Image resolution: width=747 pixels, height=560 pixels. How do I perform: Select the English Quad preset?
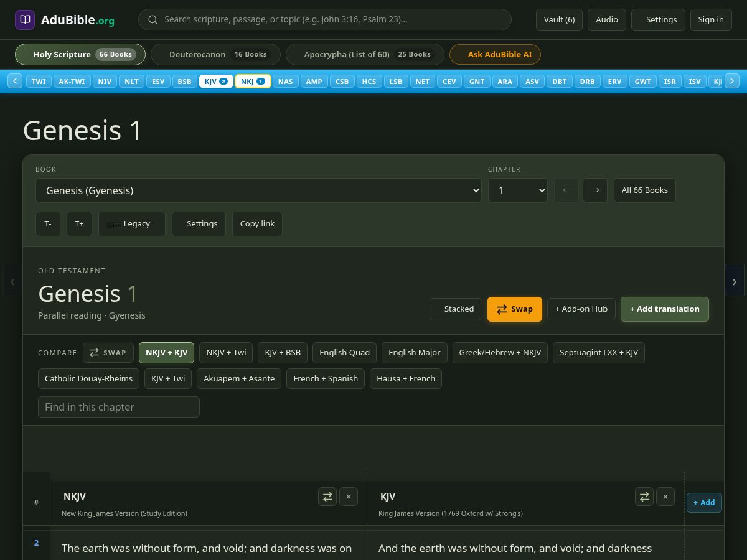tap(344, 353)
